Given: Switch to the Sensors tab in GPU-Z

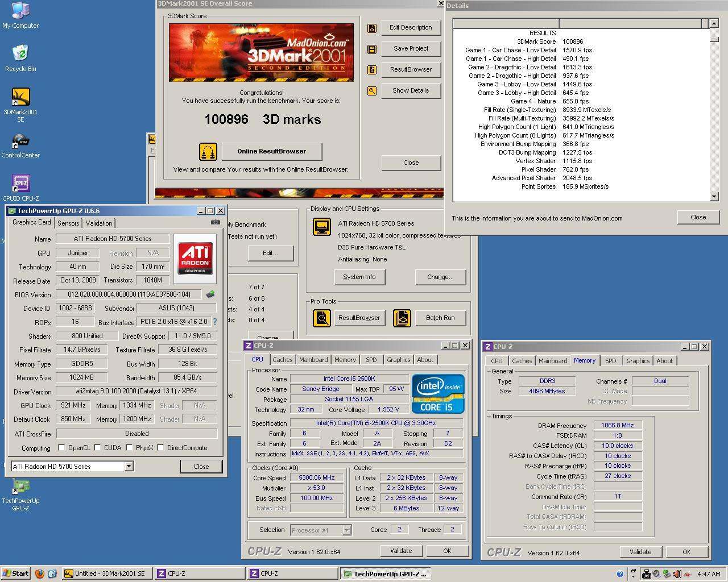Looking at the screenshot, I should pyautogui.click(x=68, y=223).
